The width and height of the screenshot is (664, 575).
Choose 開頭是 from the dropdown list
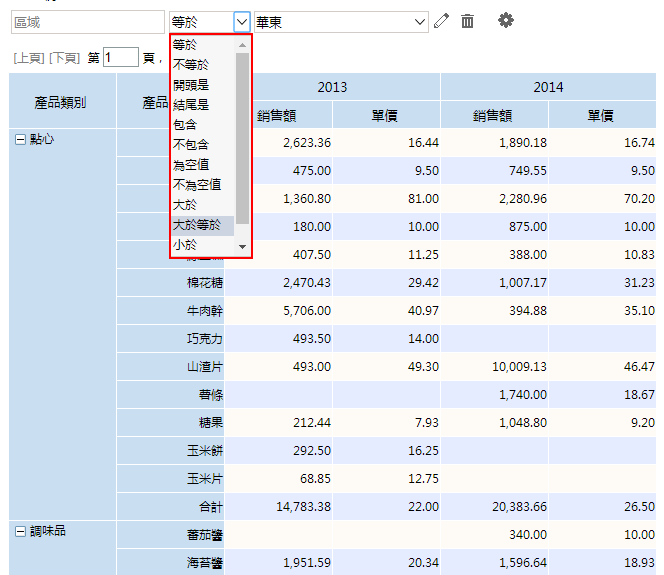[x=191, y=85]
